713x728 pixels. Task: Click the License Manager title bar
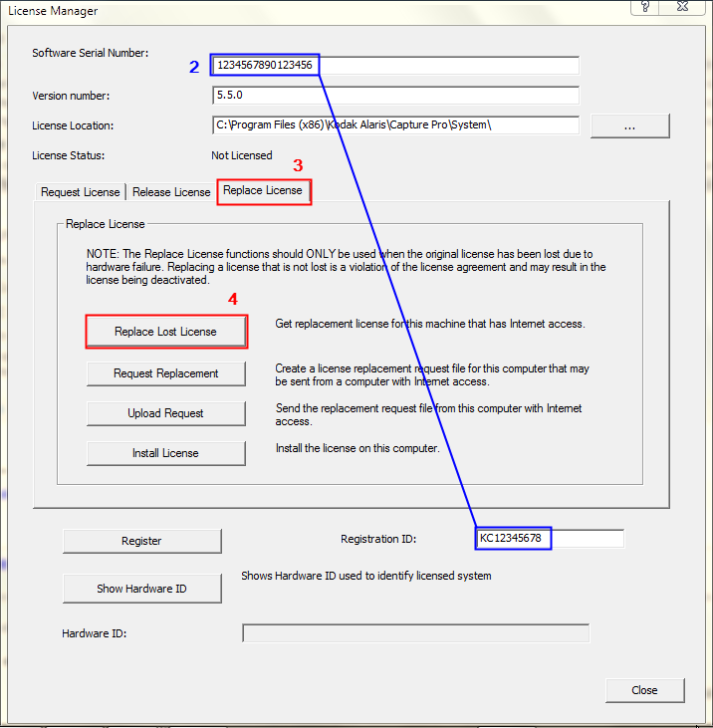299,10
